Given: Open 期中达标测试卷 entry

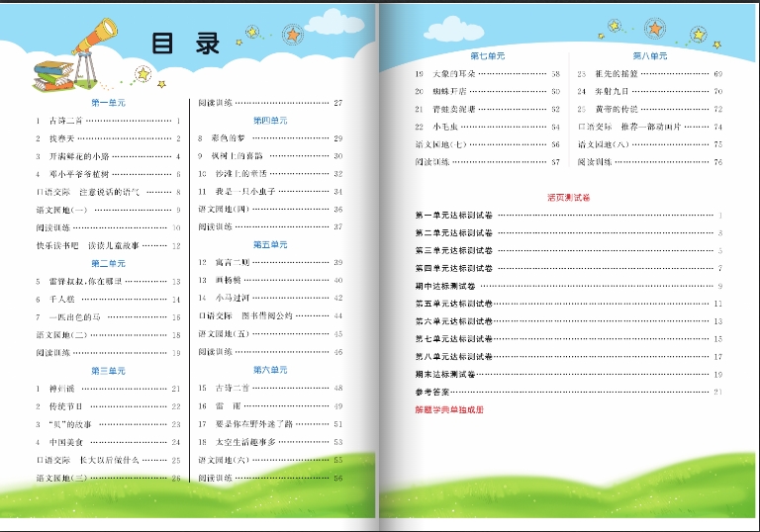Looking at the screenshot, I should coord(453,286).
